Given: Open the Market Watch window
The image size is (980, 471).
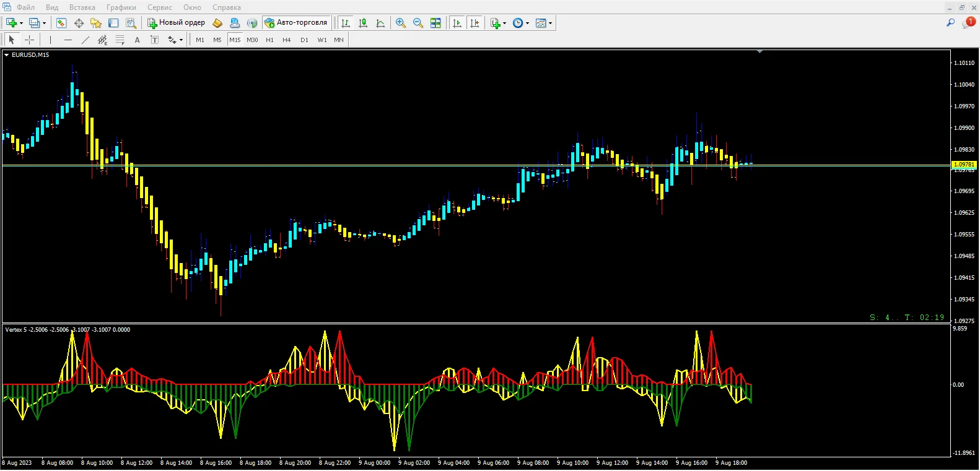Looking at the screenshot, I should (61, 23).
